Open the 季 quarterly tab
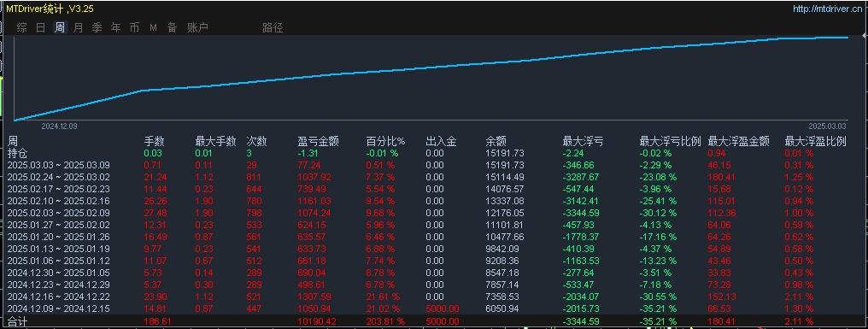Viewport: 868px width, 329px height. click(x=97, y=27)
